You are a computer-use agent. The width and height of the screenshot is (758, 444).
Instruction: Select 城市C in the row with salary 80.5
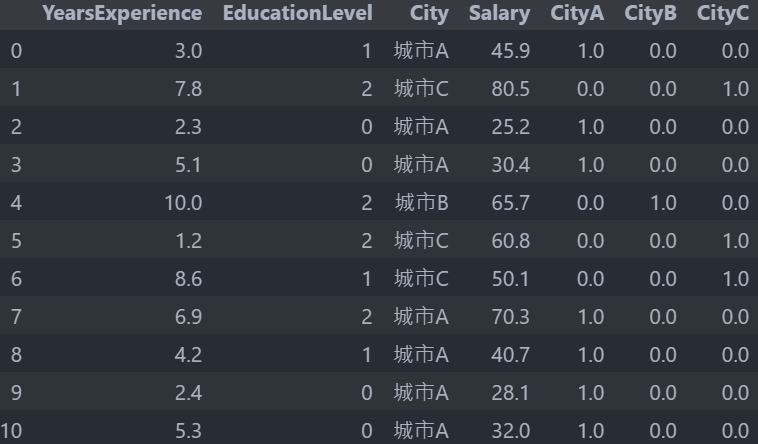tap(422, 89)
